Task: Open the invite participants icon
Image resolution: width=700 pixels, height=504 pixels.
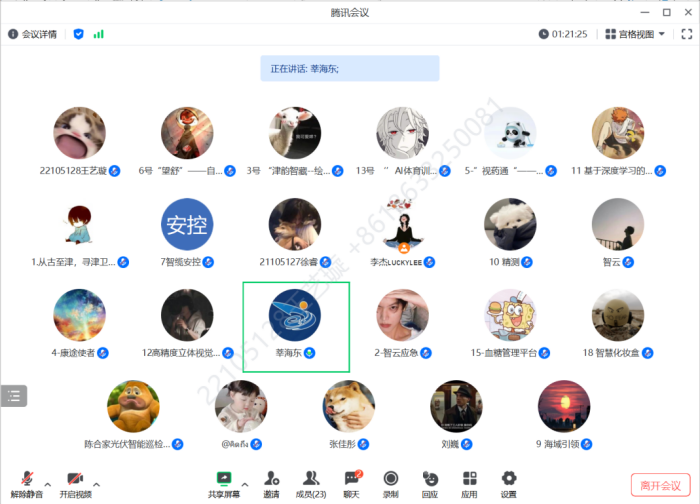Action: 271,485
